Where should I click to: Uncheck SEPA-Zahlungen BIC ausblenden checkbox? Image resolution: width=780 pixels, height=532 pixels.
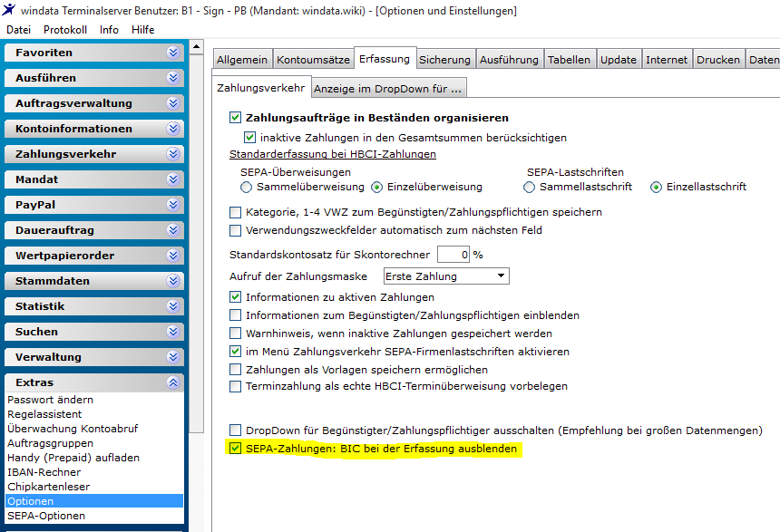click(x=235, y=448)
